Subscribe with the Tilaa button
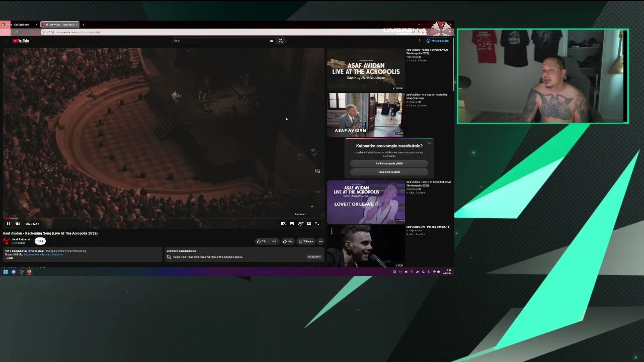644x362 pixels. click(40, 241)
